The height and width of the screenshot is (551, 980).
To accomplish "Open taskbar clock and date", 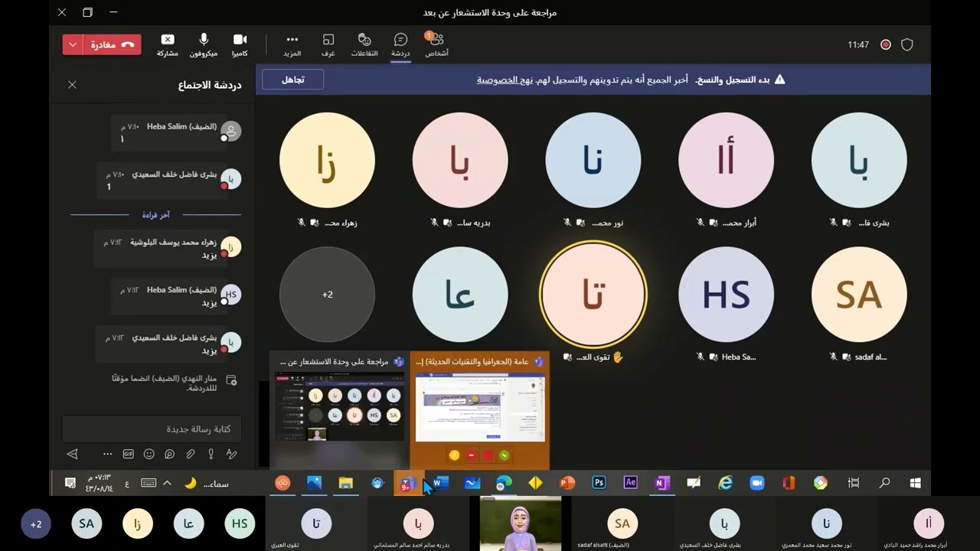I will pyautogui.click(x=99, y=483).
